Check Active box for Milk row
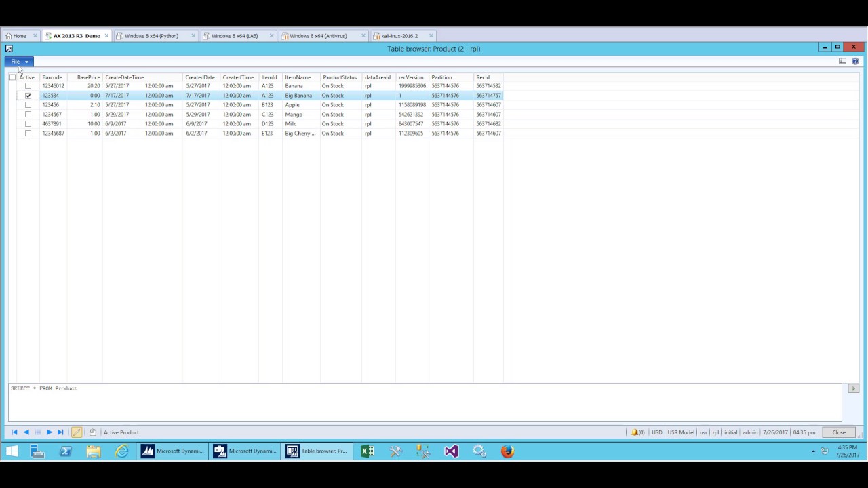 click(x=28, y=124)
